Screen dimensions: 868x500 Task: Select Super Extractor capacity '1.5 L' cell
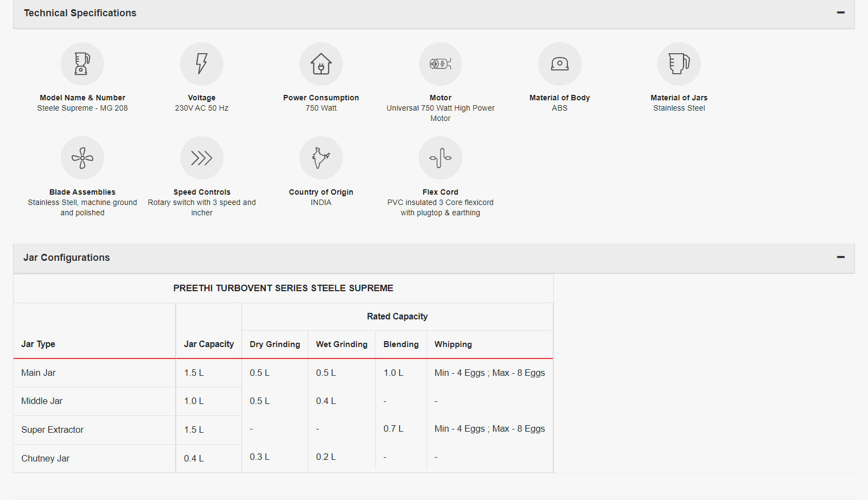tap(194, 430)
